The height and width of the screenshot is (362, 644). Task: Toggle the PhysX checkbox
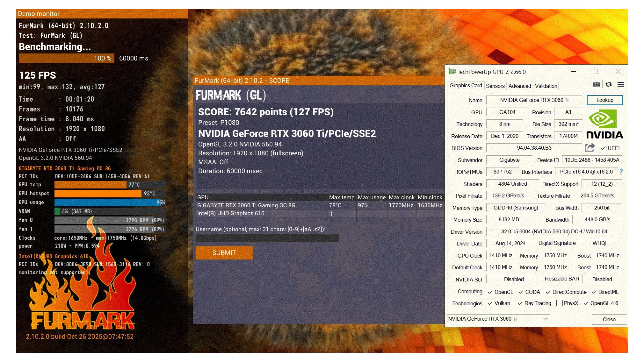pyautogui.click(x=559, y=303)
